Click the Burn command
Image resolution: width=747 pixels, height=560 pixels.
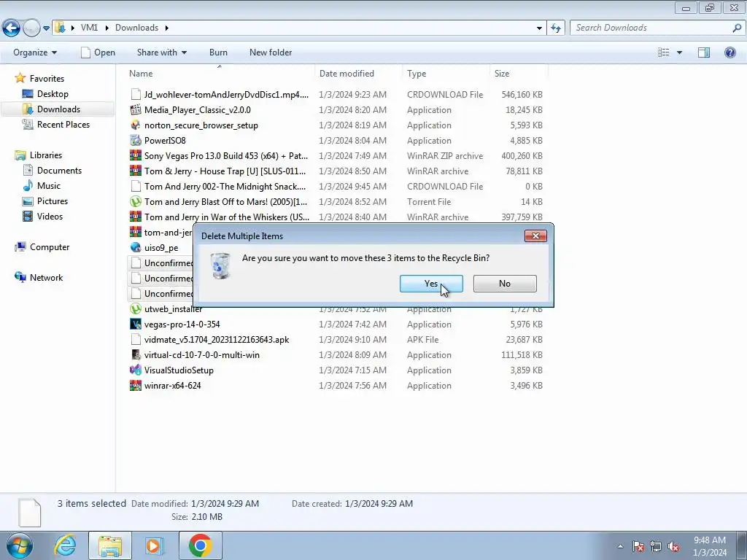point(218,52)
